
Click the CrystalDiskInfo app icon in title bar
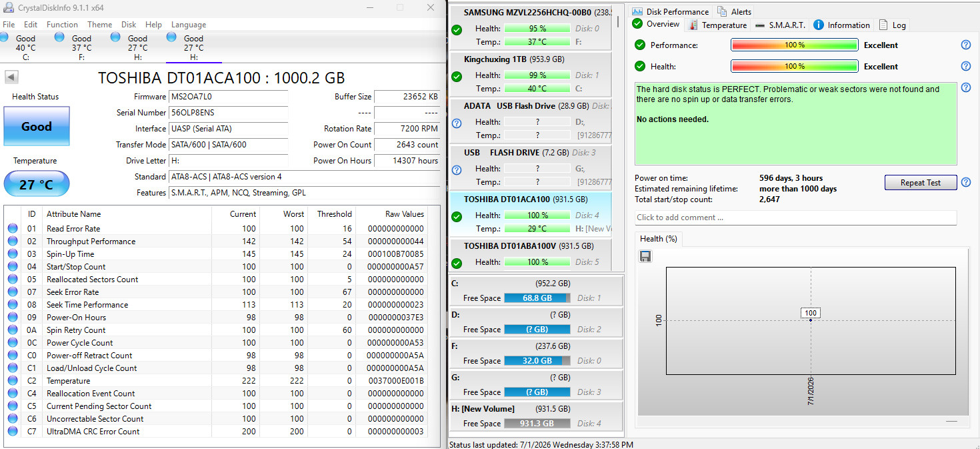9,7
